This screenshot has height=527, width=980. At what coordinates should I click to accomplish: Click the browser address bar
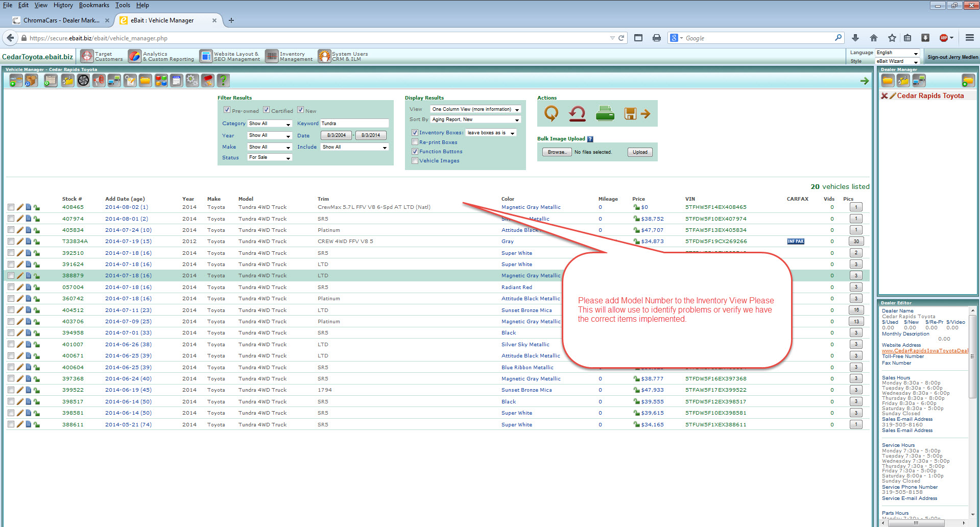317,38
